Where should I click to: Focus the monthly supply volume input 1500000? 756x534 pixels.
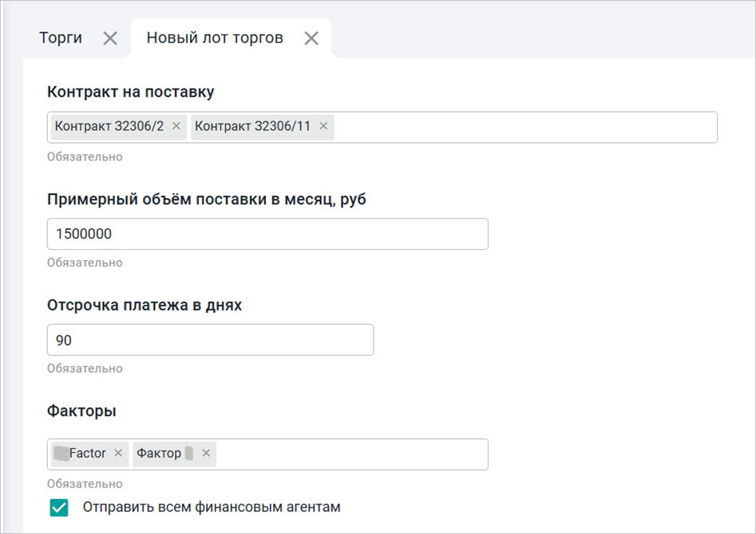tap(267, 235)
